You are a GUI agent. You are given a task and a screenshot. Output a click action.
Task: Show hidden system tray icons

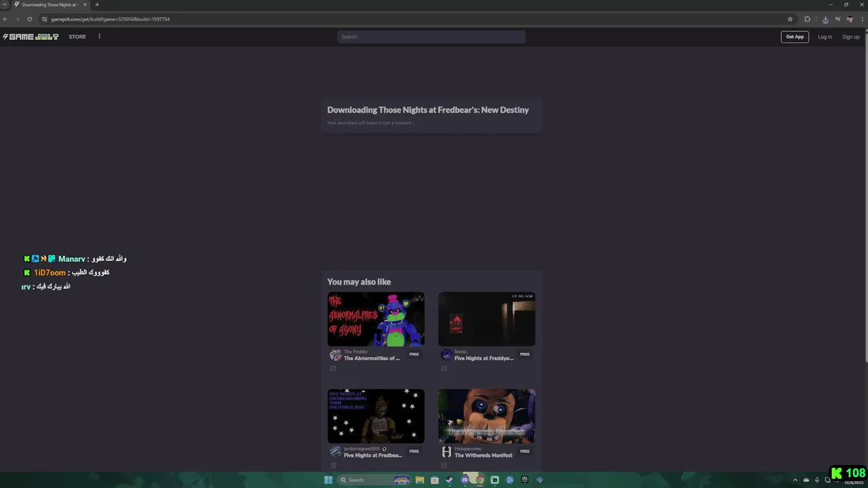tap(795, 480)
